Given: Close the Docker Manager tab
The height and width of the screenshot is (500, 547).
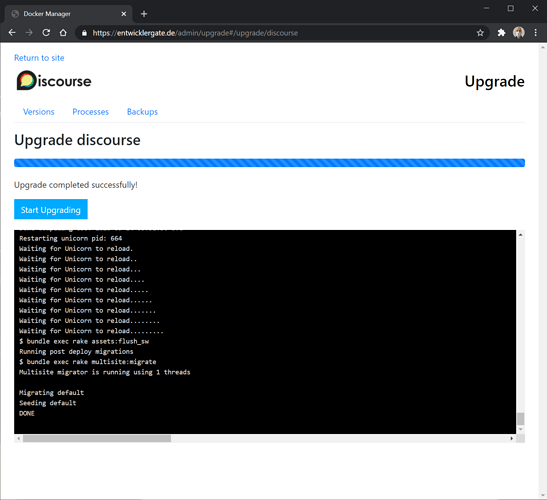Looking at the screenshot, I should [123, 14].
